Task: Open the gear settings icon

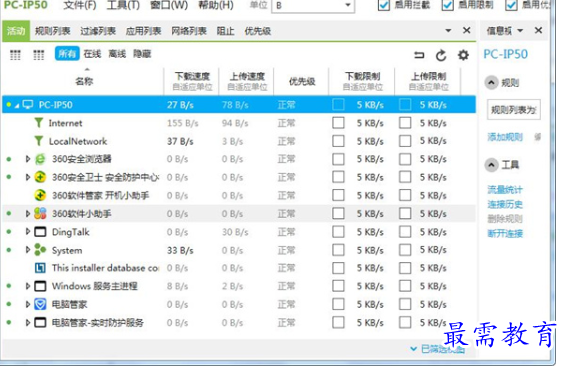Action: (x=463, y=55)
